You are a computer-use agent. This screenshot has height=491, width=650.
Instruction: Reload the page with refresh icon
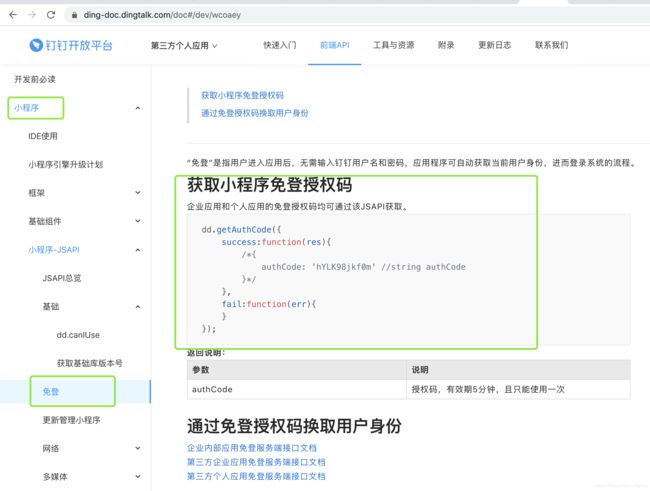(51, 15)
